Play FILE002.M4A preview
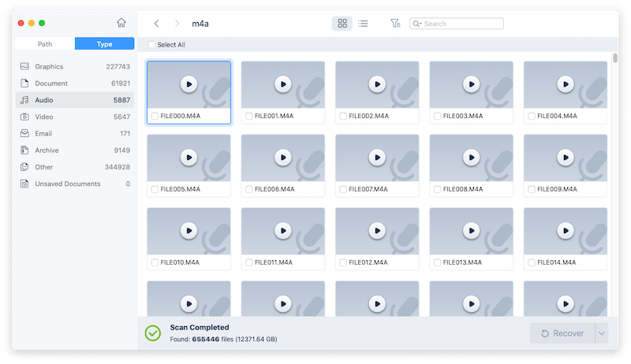Image resolution: width=631 pixels, height=364 pixels. 377,84
